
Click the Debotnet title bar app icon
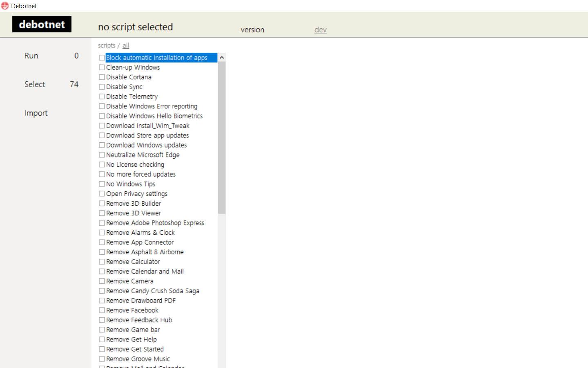point(5,6)
